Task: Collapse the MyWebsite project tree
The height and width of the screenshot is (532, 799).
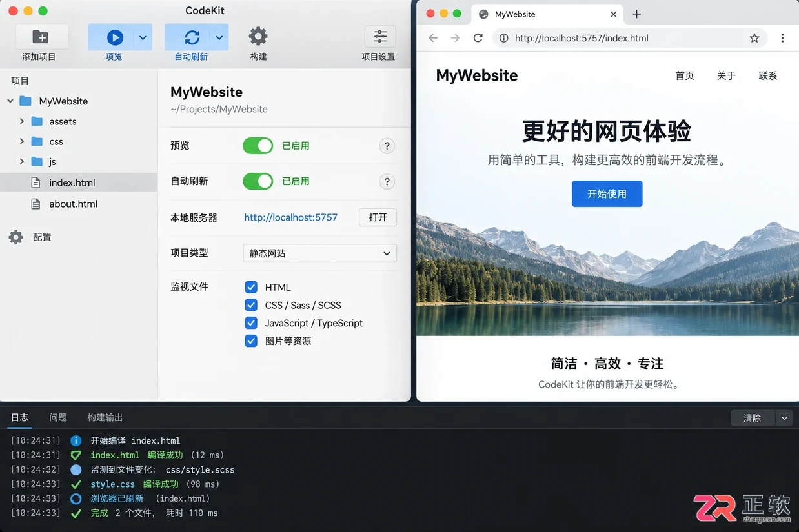Action: (10, 101)
